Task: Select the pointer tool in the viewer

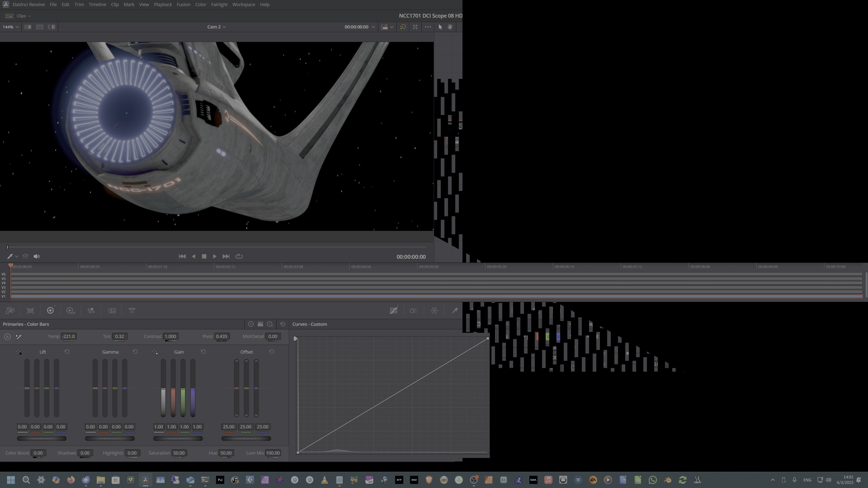Action: pos(440,27)
